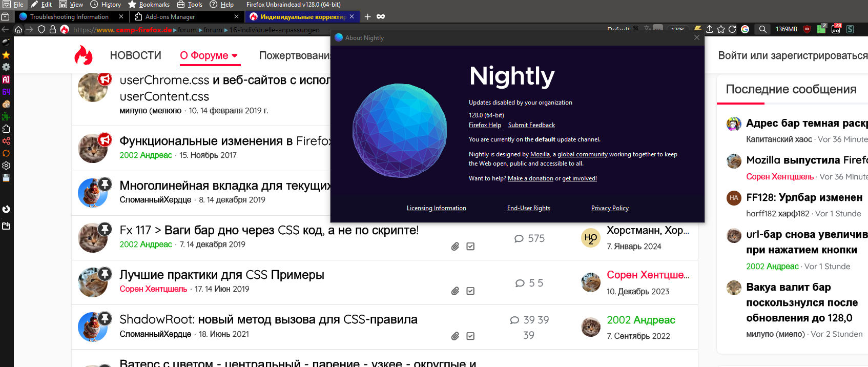Click the green puzzle piece sidebar icon

[6, 116]
